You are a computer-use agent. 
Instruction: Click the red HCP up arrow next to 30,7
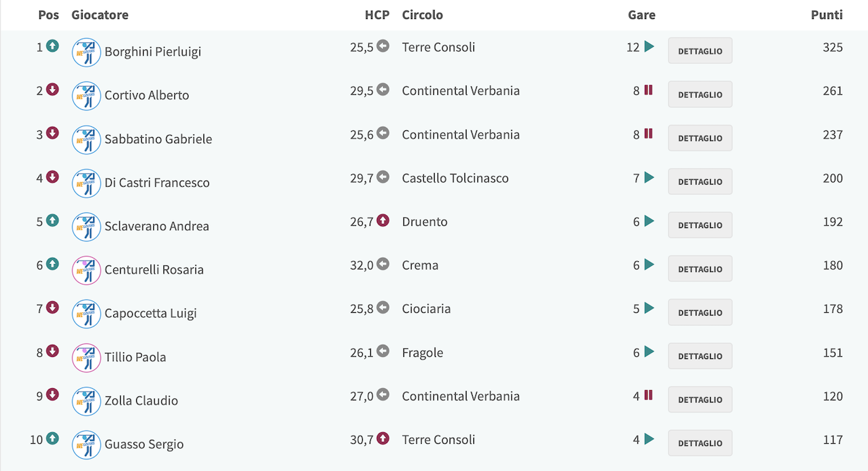383,438
